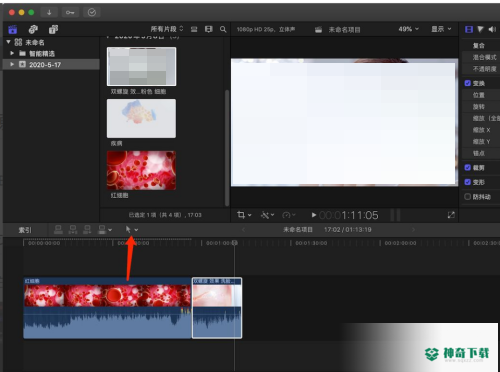Viewport: 500px width, 372px height.
Task: Select the arrow selection tool
Action: pyautogui.click(x=128, y=229)
